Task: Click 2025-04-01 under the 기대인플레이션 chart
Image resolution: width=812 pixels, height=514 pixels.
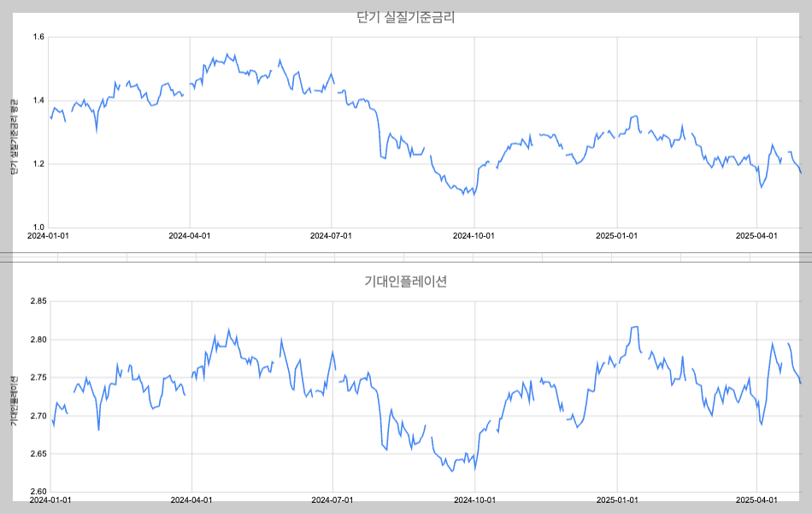Action: point(756,500)
